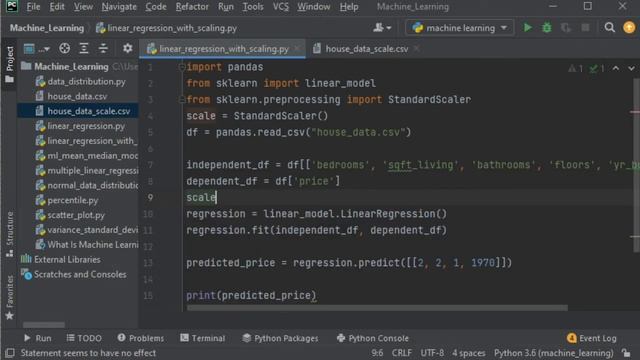
Task: Toggle the Project tool window sidebar button
Action: (9, 63)
